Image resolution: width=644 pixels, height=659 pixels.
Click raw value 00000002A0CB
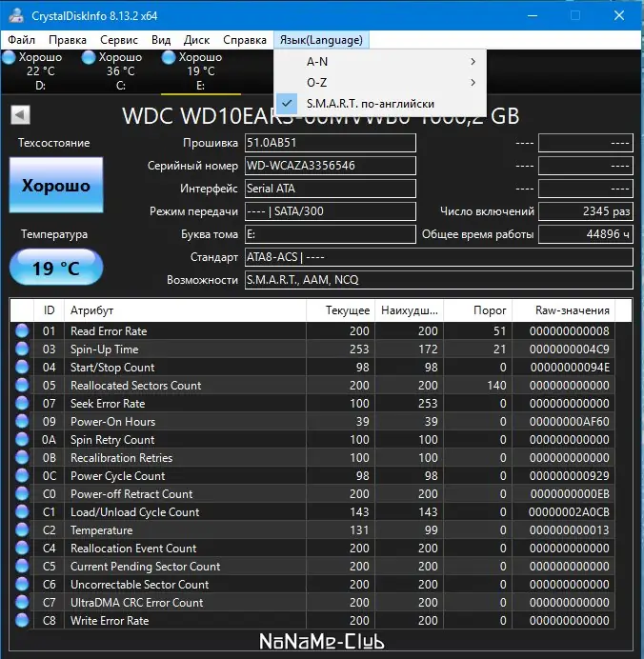pyautogui.click(x=569, y=512)
